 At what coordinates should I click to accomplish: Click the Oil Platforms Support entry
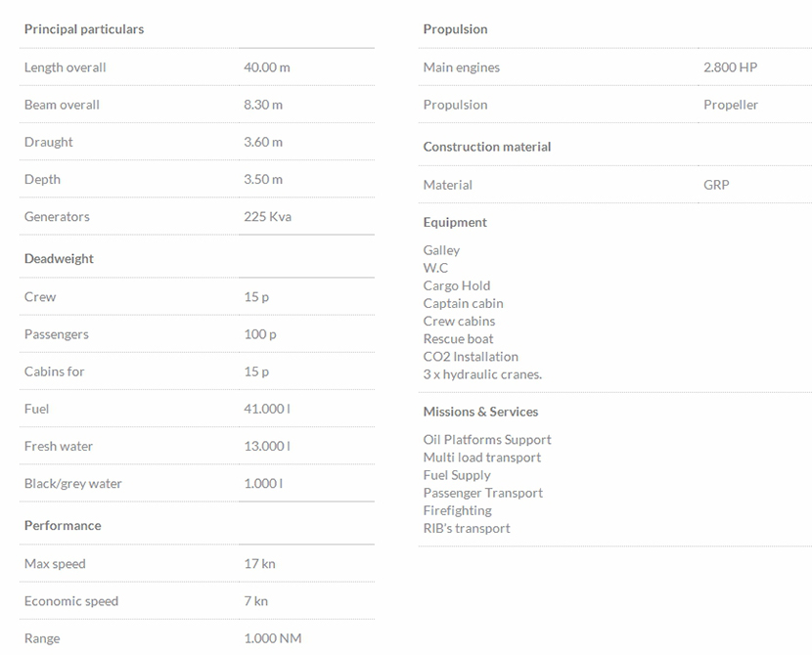tap(487, 440)
